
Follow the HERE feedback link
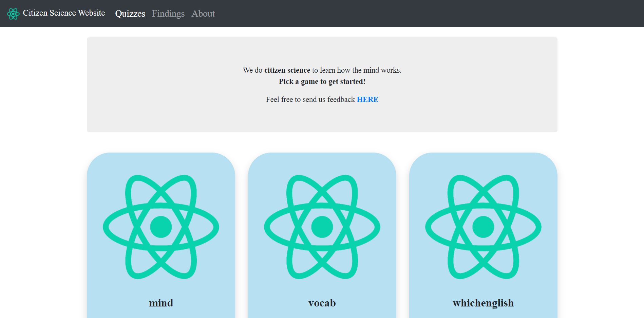point(367,99)
